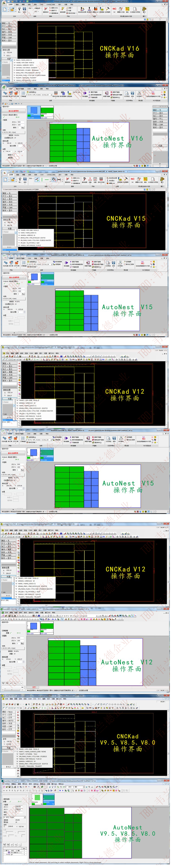Open the 文件 menu in CNCKad V9.5
Screen dimensions: 171x868
[x=6, y=699]
